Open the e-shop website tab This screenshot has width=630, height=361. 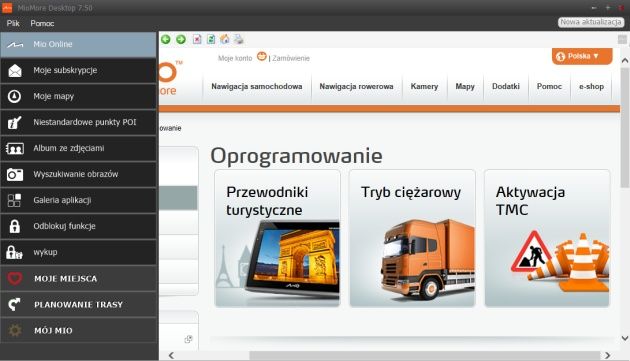click(591, 86)
